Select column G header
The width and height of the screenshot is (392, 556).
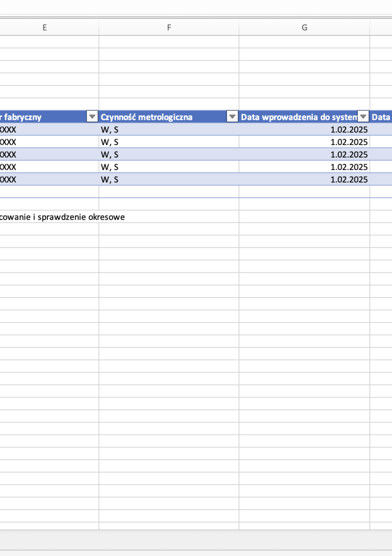point(304,27)
